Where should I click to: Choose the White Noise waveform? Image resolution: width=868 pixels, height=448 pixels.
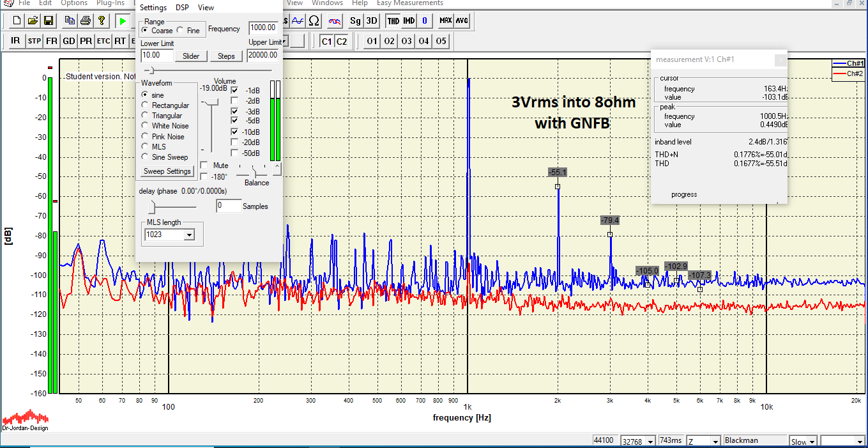click(145, 126)
